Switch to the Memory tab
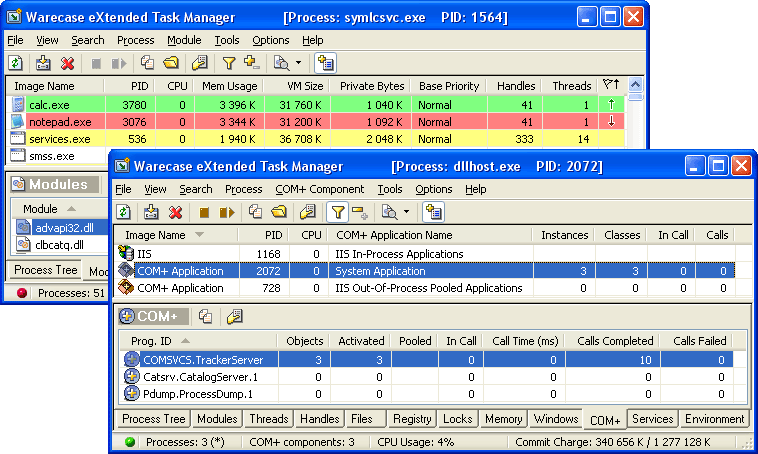The width and height of the screenshot is (758, 454). click(503, 419)
